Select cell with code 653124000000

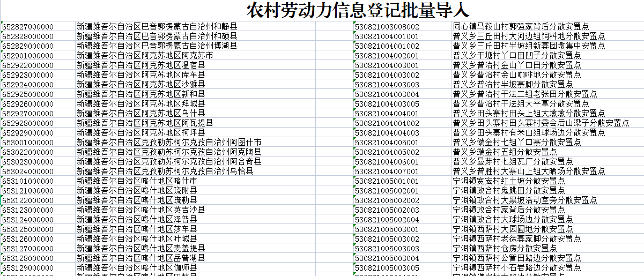tap(38, 220)
